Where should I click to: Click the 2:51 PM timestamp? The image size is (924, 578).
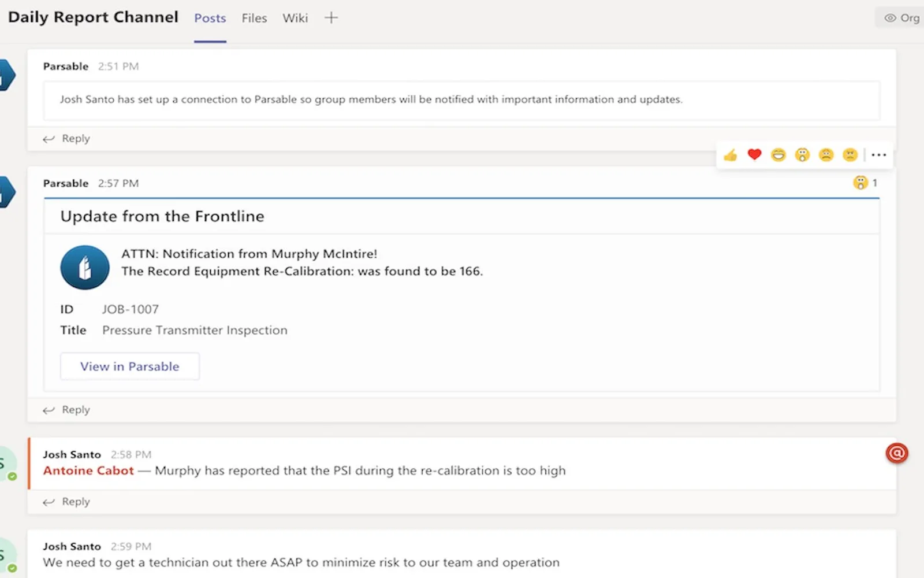click(x=118, y=66)
